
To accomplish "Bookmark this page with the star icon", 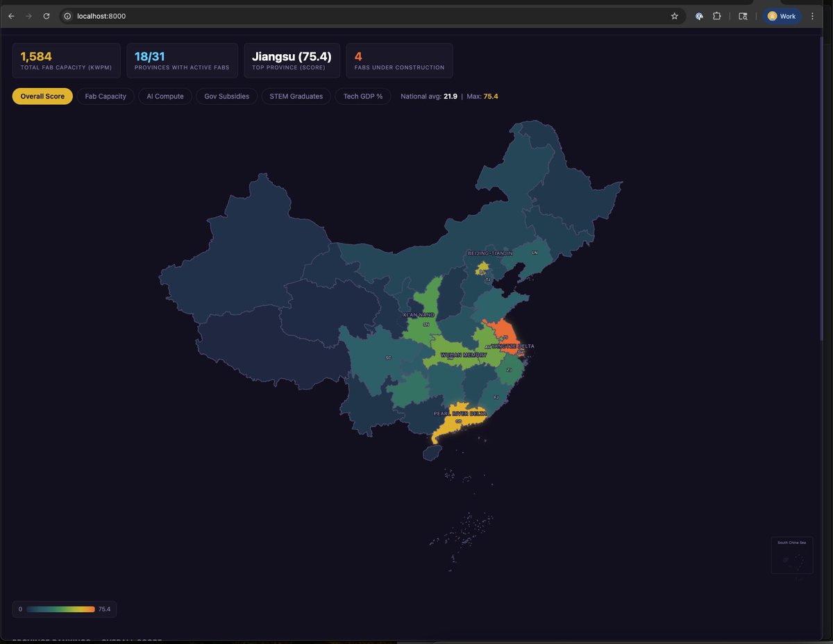I will [x=674, y=16].
